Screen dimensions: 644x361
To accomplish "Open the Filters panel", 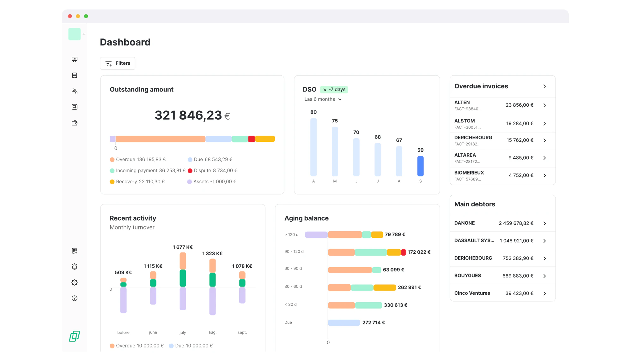I will pos(117,63).
